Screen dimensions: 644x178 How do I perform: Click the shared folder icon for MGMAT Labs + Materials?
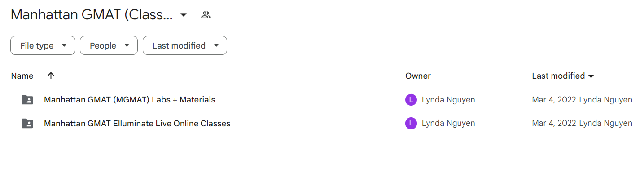click(x=27, y=100)
